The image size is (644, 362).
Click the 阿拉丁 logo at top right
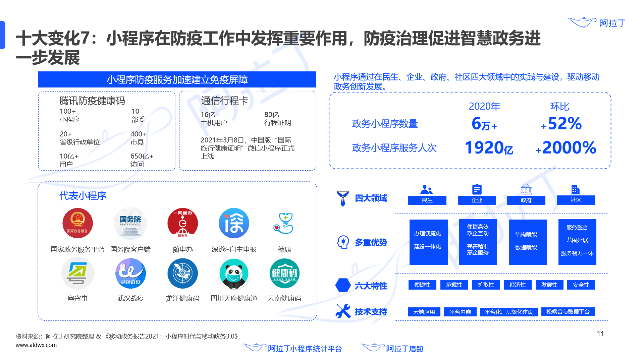pyautogui.click(x=596, y=23)
